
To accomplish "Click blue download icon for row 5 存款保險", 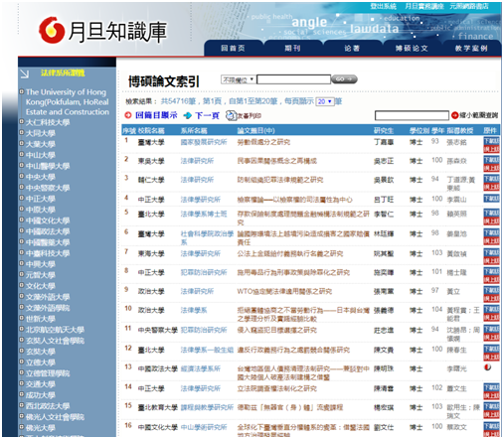I will point(491,213).
